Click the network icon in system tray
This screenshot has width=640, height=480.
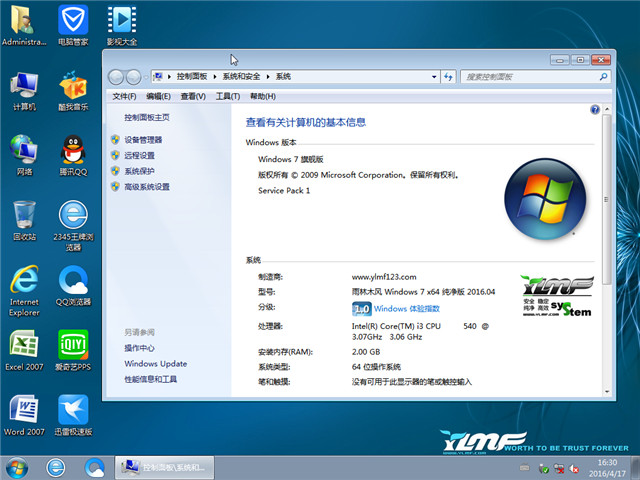click(x=559, y=469)
